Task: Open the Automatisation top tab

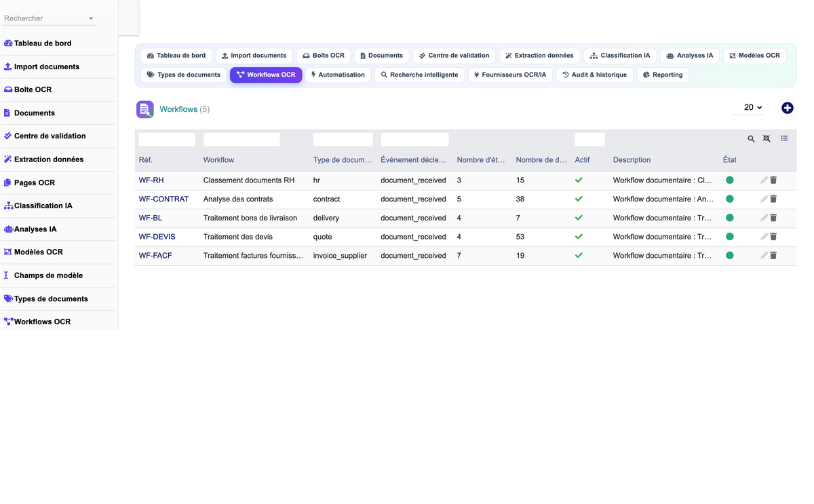Action: (338, 75)
